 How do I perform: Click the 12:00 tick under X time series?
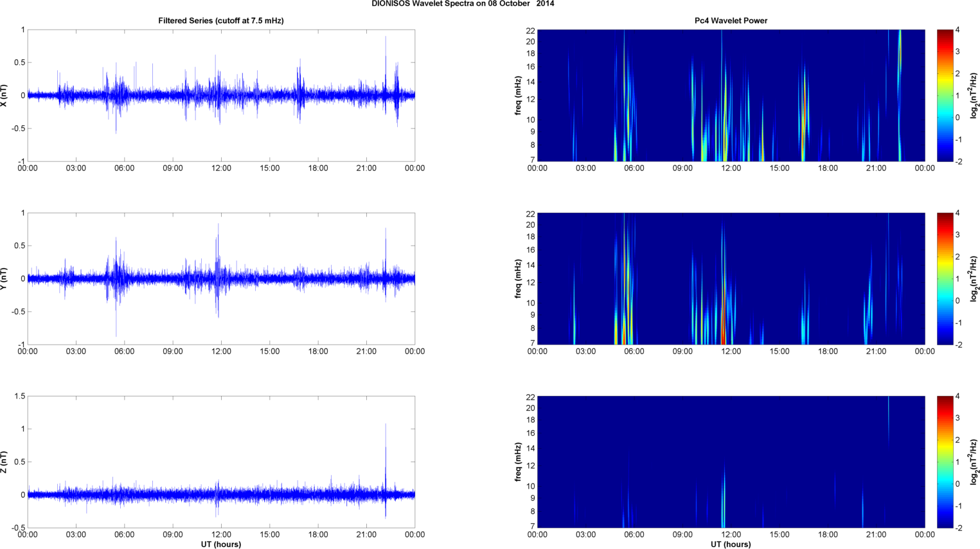point(221,168)
